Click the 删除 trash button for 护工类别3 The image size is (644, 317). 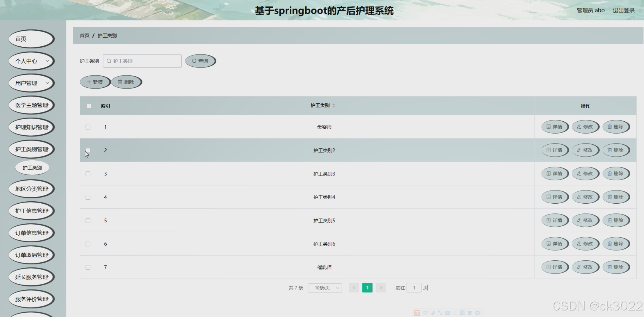pyautogui.click(x=615, y=173)
